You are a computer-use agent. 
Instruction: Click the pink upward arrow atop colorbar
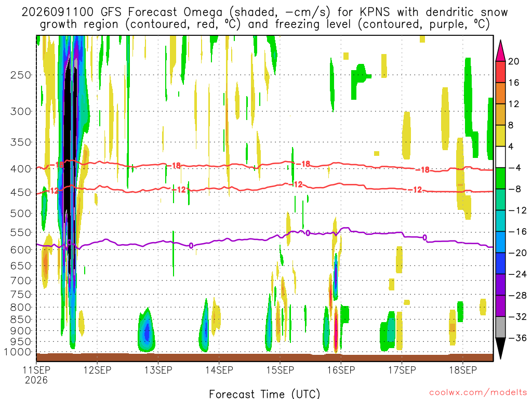(500, 51)
